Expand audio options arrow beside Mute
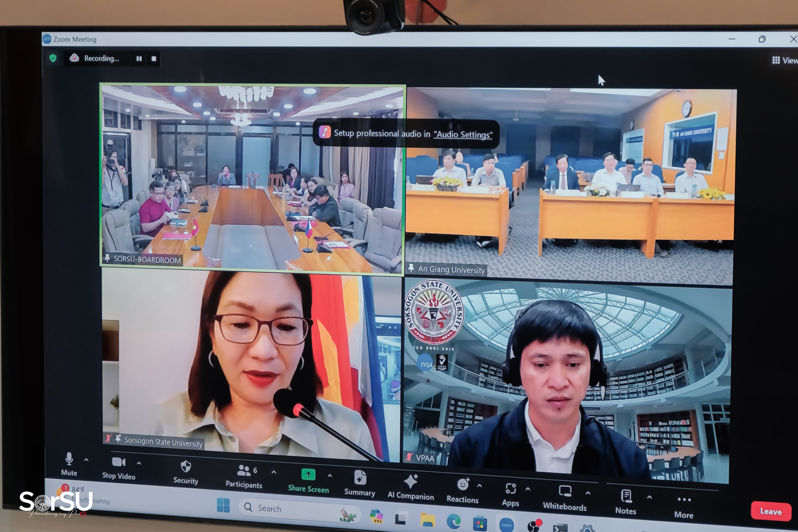The width and height of the screenshot is (798, 532). pyautogui.click(x=86, y=460)
